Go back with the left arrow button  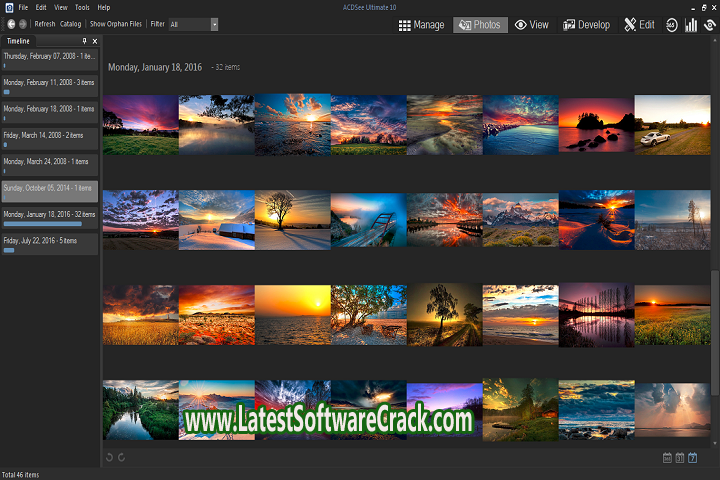pos(11,24)
